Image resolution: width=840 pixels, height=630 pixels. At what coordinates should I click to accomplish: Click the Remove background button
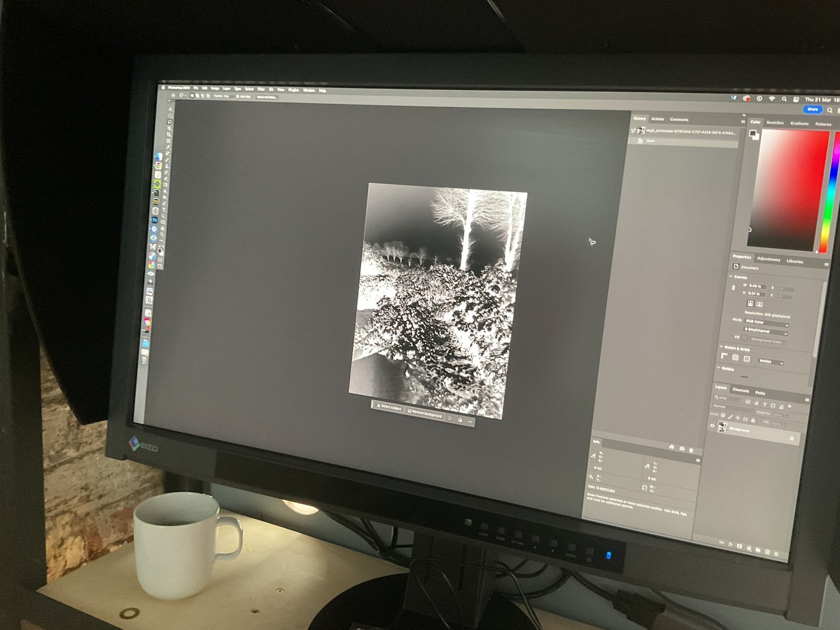[x=425, y=413]
